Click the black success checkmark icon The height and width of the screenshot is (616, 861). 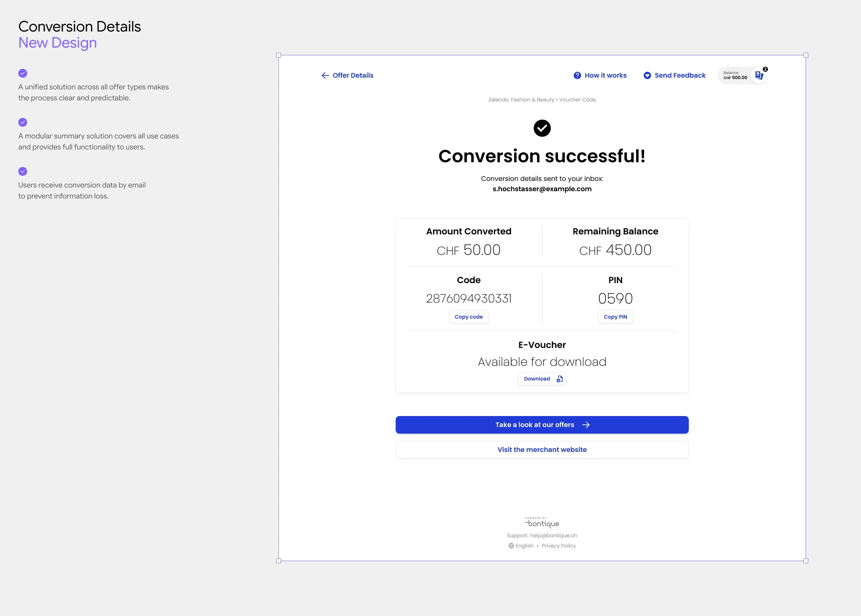point(542,128)
